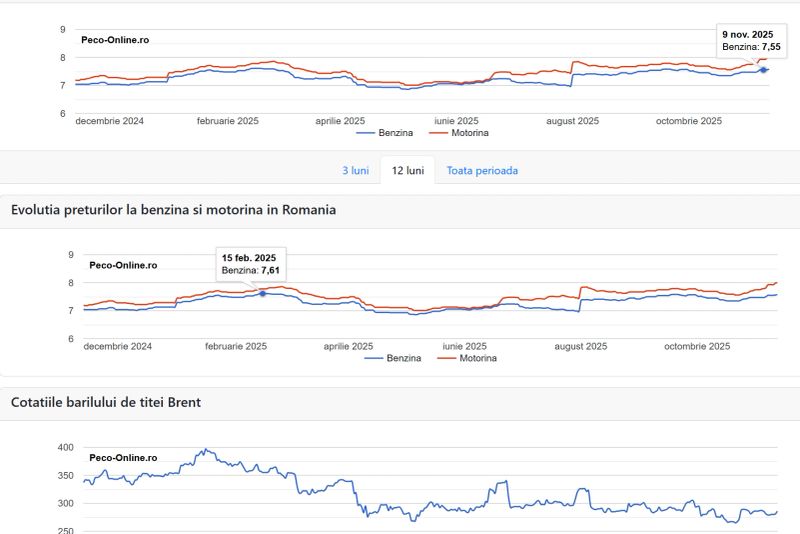
Task: Click the 15 feb. 2025 data point dot
Action: tap(263, 293)
